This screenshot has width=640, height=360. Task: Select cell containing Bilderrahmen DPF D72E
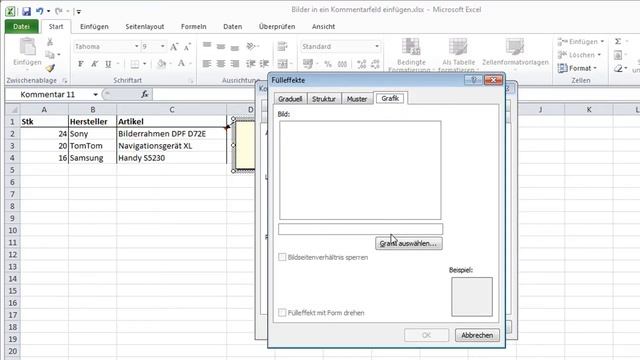click(x=171, y=133)
